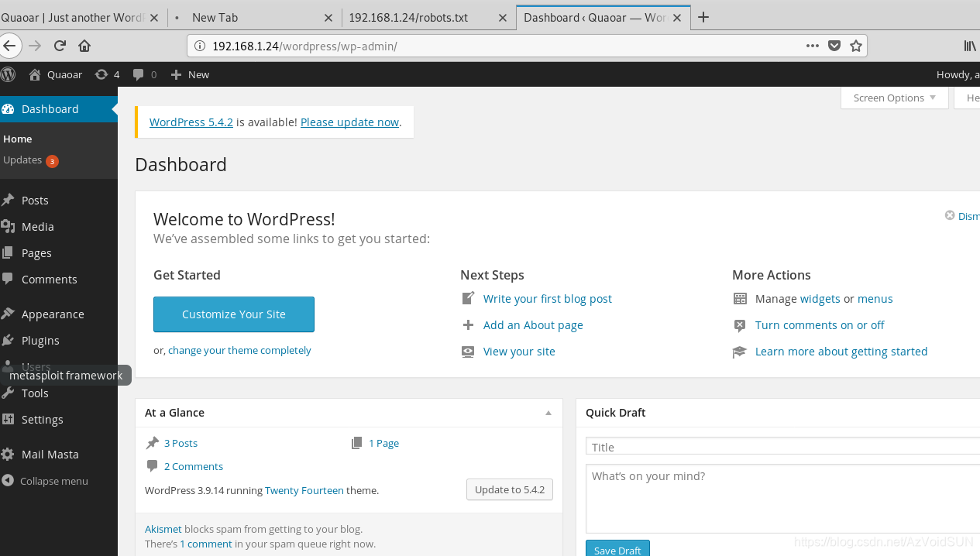Select Home under Dashboard
Image resolution: width=980 pixels, height=556 pixels.
[18, 139]
